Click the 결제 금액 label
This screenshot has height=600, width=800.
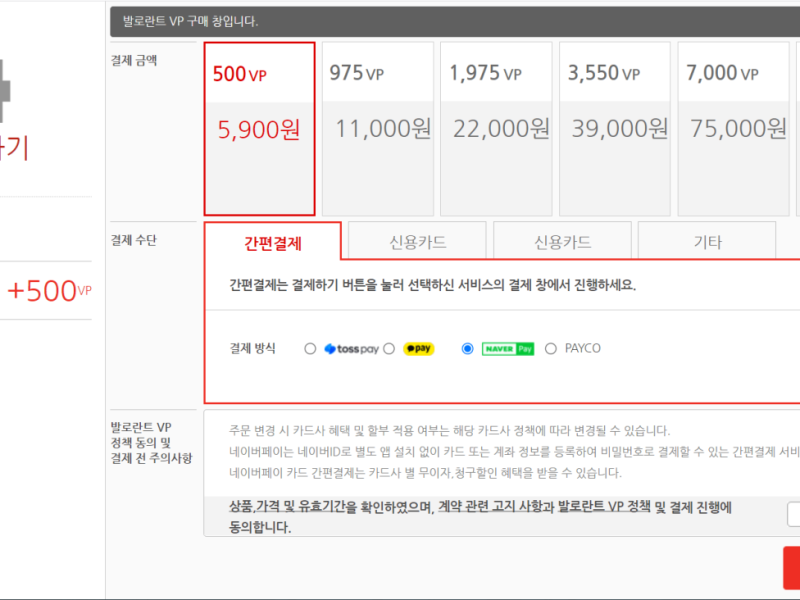click(x=134, y=61)
